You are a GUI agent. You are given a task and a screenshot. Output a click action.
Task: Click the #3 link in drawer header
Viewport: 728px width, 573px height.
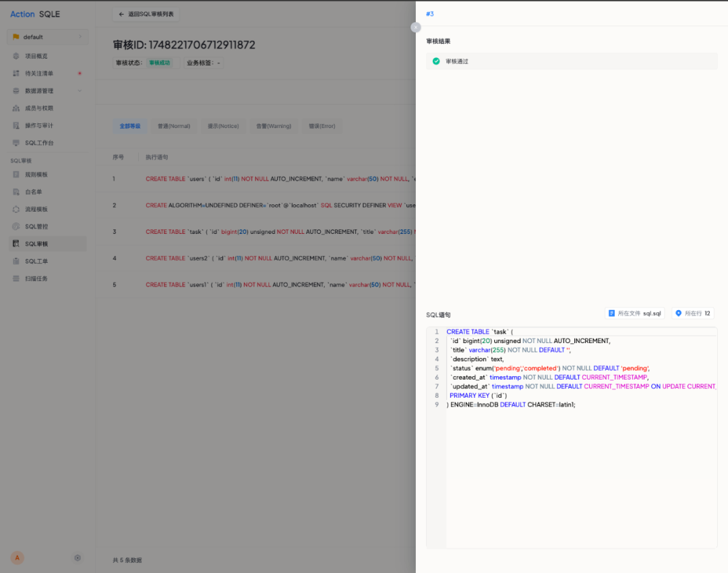click(430, 14)
